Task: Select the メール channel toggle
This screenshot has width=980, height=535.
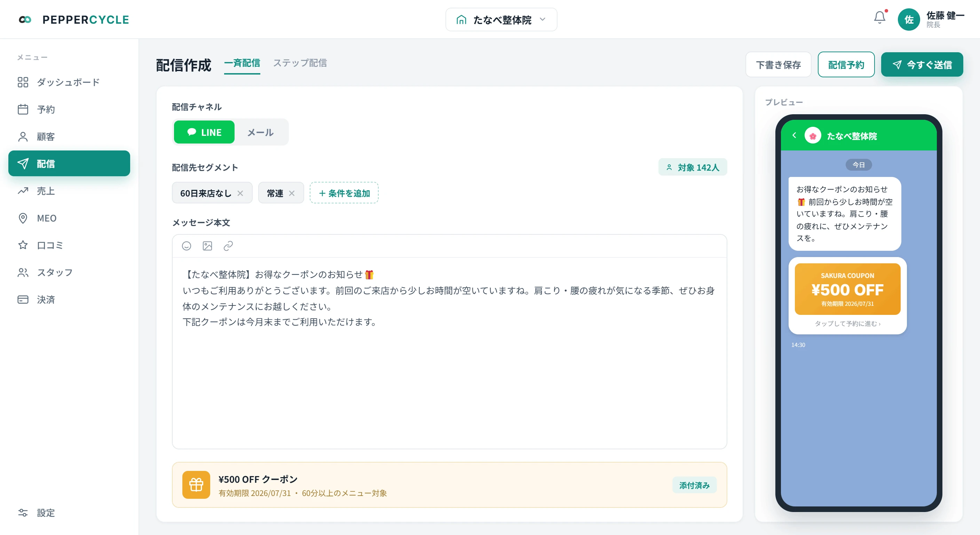Action: [x=260, y=132]
